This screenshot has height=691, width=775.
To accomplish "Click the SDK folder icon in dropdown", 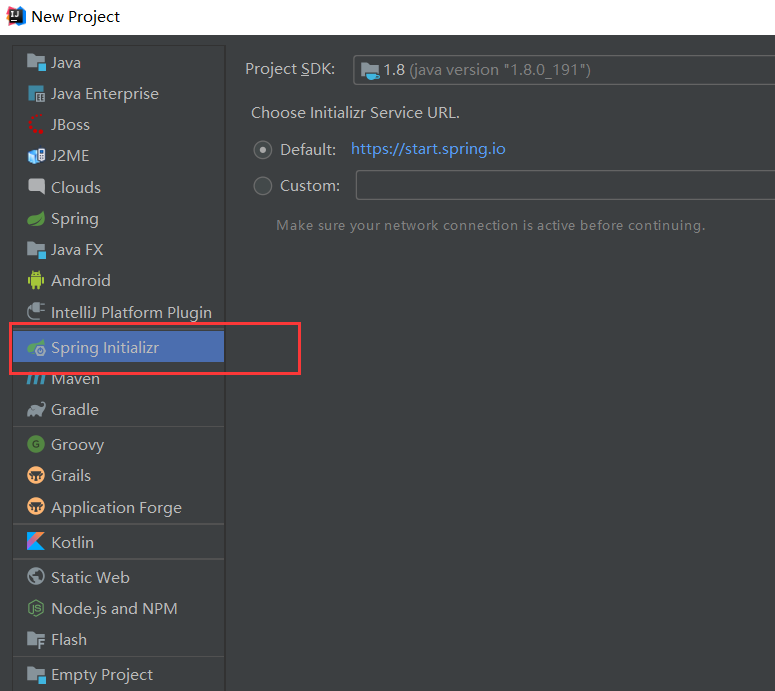I will (x=370, y=71).
